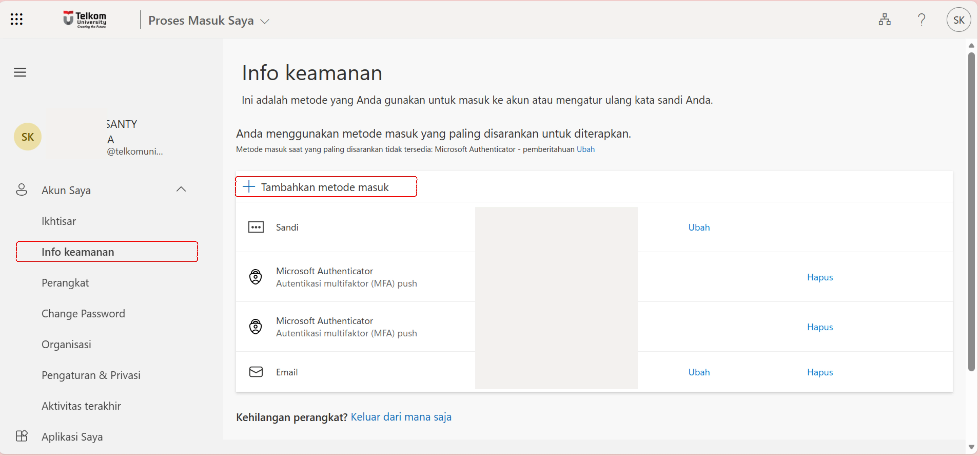Click the scrollbar down arrow
Image resolution: width=980 pixels, height=456 pixels.
pos(971,446)
